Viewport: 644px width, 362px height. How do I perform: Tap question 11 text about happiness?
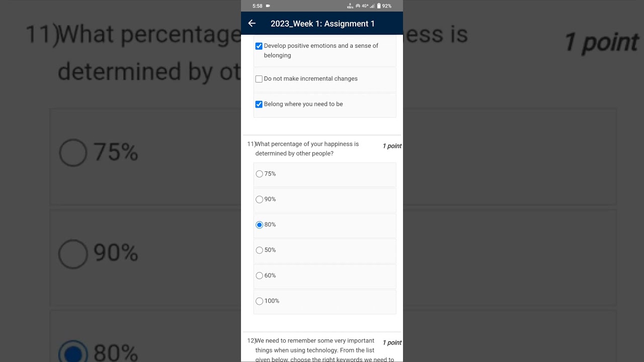307,149
